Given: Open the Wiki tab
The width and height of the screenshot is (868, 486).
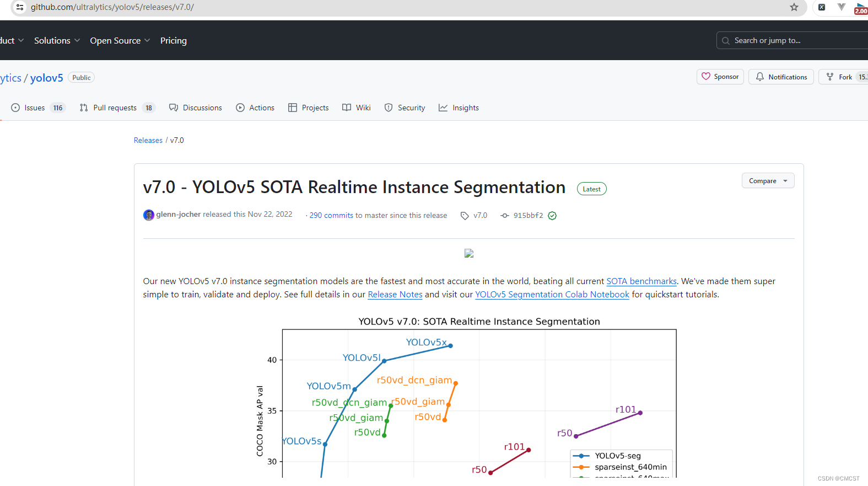Looking at the screenshot, I should pos(357,108).
